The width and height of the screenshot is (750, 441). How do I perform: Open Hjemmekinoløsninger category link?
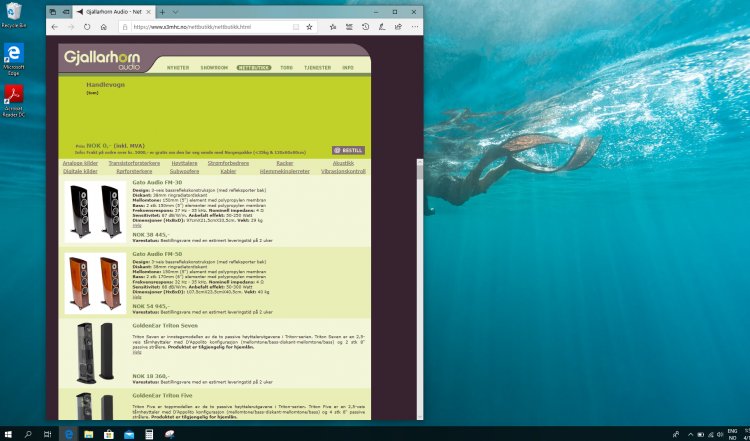pos(285,171)
